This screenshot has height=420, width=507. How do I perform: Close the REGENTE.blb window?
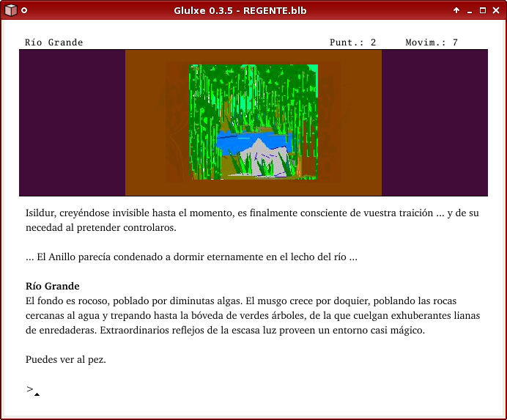tap(496, 10)
